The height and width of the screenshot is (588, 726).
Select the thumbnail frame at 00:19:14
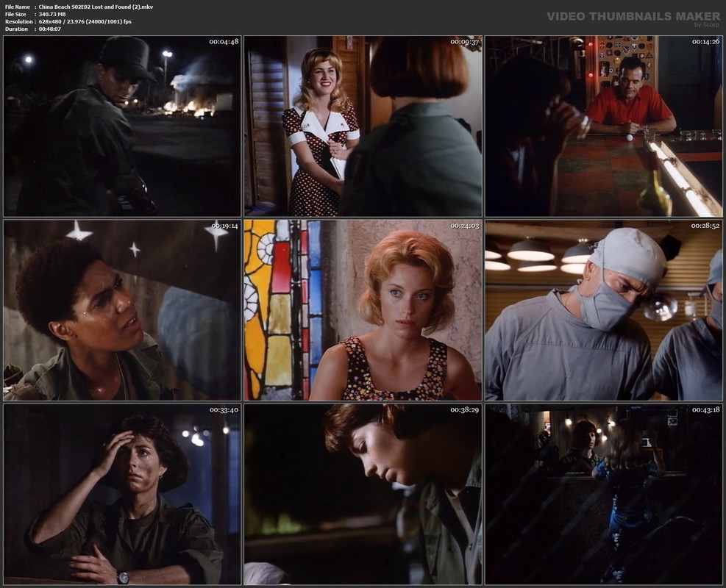tap(122, 310)
